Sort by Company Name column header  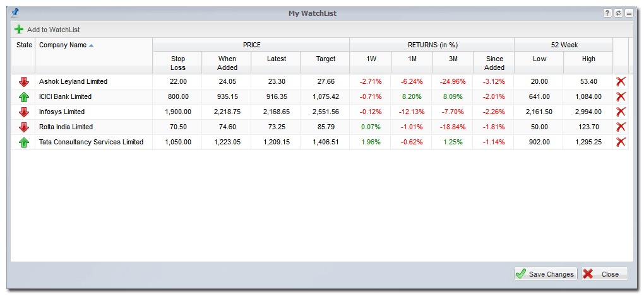tap(63, 45)
